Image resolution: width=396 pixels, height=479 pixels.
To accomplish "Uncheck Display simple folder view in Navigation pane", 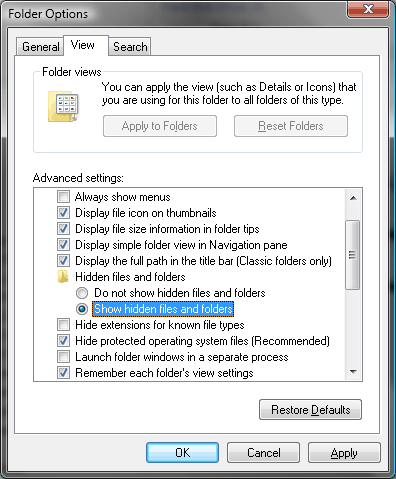I will click(63, 245).
